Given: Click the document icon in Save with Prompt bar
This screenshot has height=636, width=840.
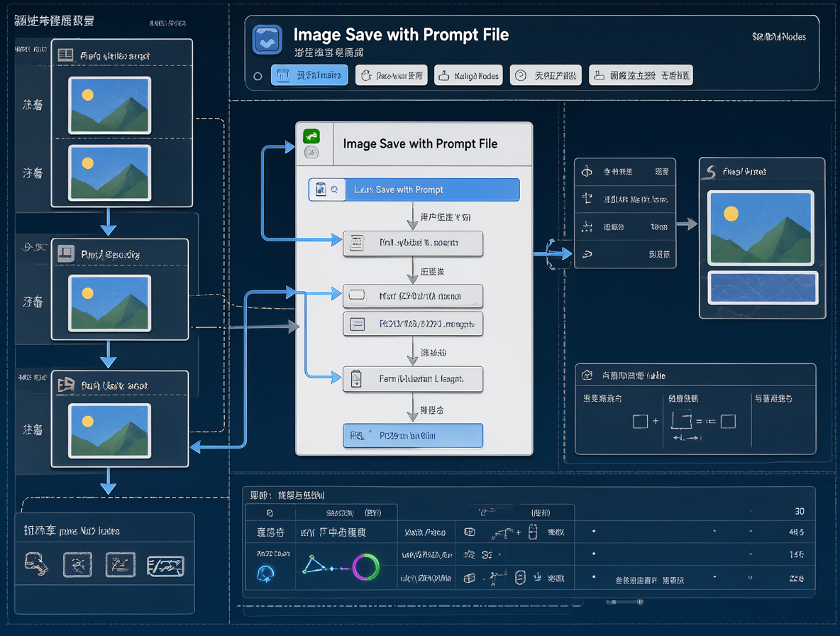Looking at the screenshot, I should 321,189.
